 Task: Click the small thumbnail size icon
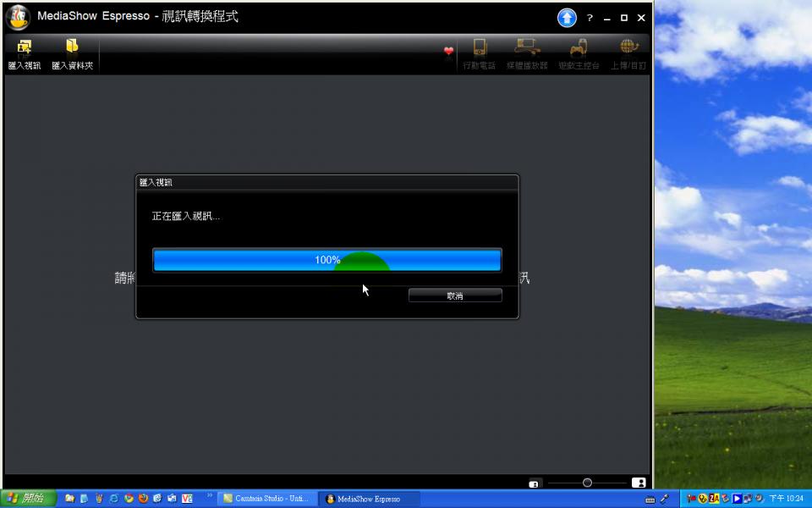point(534,484)
